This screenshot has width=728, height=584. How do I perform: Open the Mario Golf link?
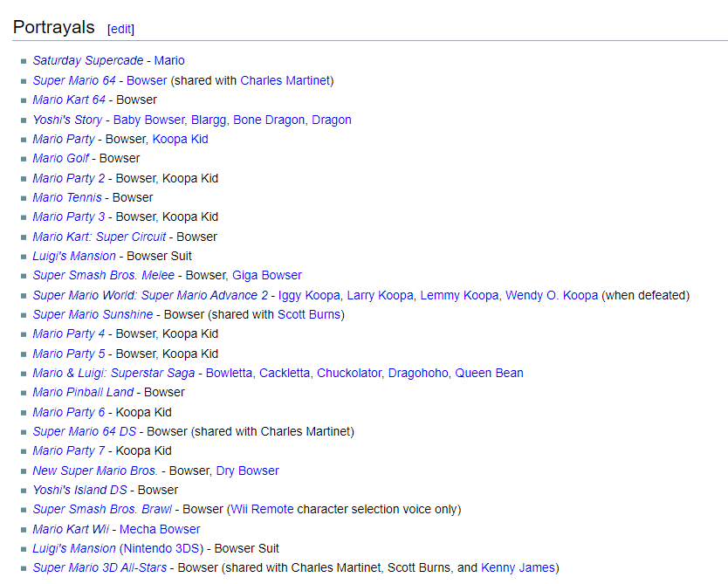[x=60, y=159]
